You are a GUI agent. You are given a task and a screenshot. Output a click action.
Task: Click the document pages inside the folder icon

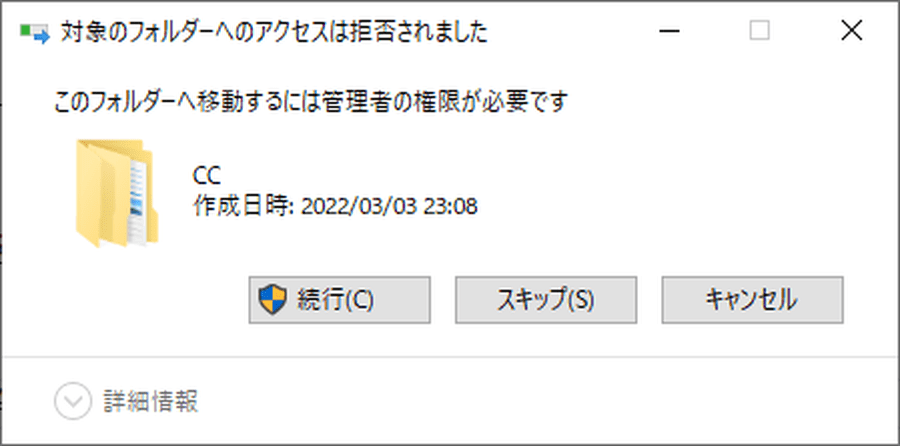click(x=141, y=201)
